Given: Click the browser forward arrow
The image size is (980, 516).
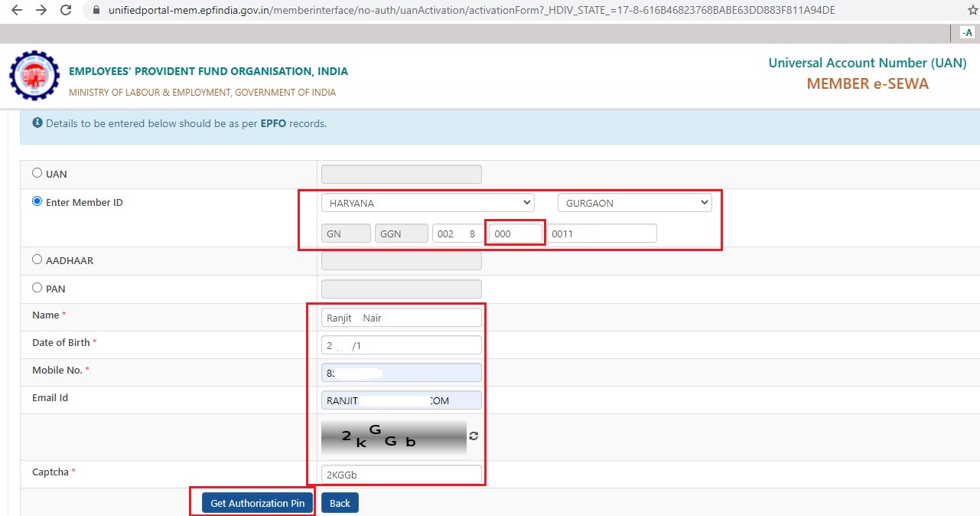Looking at the screenshot, I should (x=40, y=11).
